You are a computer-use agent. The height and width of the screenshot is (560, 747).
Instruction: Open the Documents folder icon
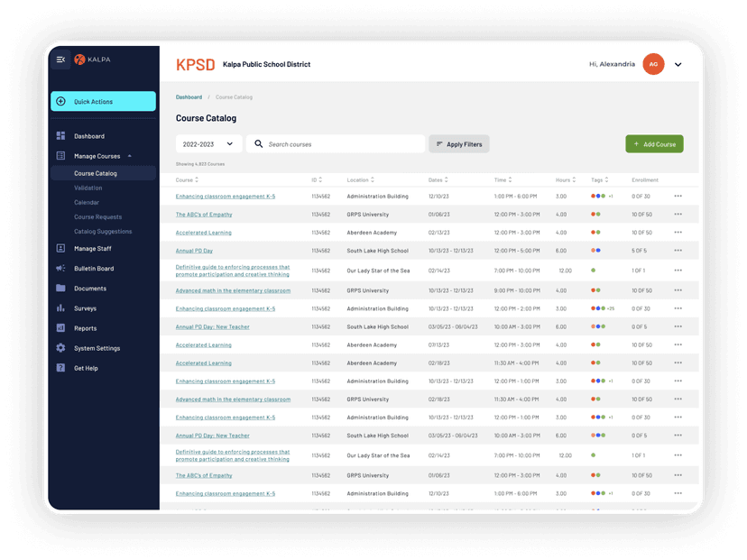(60, 289)
